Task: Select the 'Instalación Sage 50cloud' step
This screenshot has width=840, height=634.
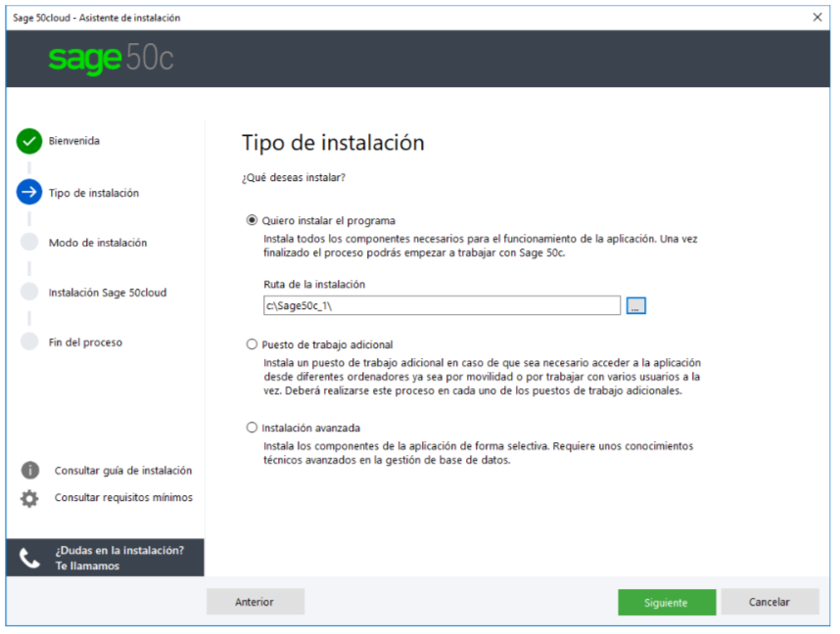Action: click(108, 293)
